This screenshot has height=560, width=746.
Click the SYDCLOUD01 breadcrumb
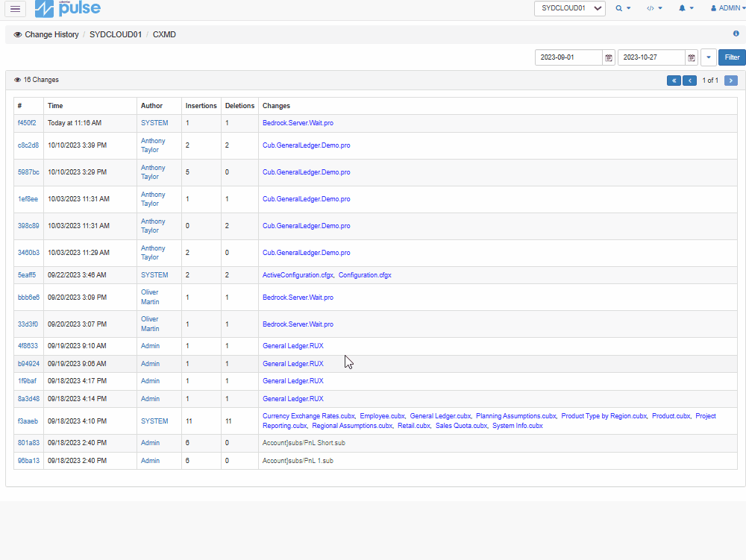(x=116, y=35)
